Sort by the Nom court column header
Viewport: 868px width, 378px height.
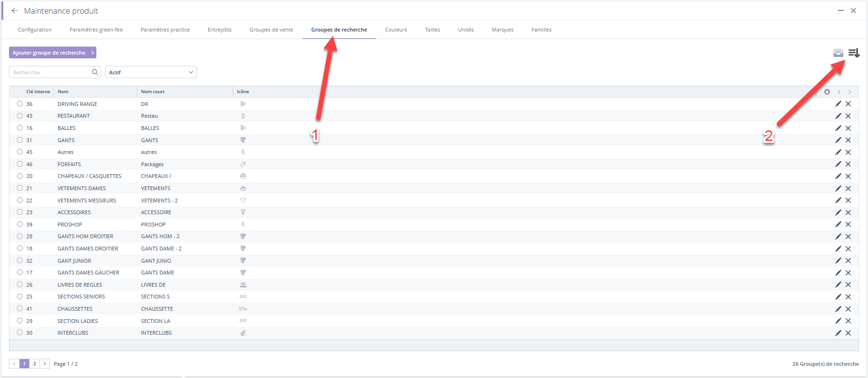pos(153,92)
